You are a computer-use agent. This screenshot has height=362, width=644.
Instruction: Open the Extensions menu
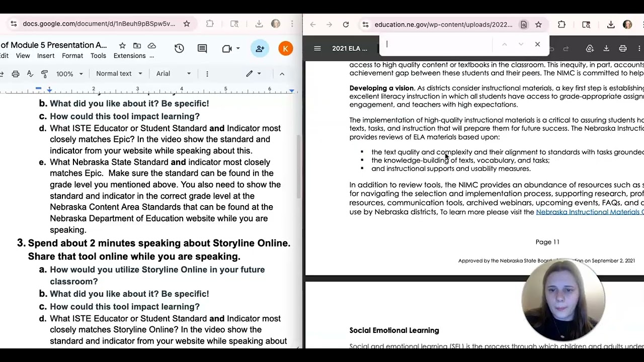coord(129,56)
